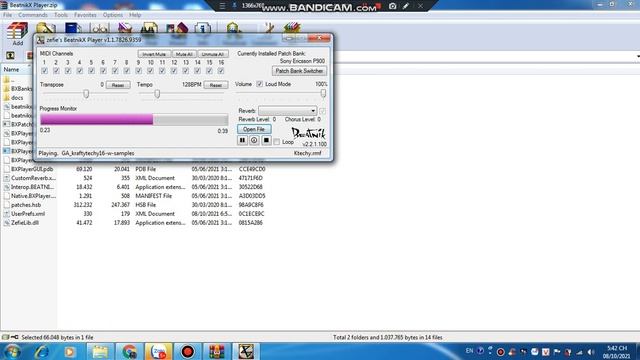The image size is (640, 360).
Task: Toggle MIDI channel 16 checkbox
Action: pos(221,71)
